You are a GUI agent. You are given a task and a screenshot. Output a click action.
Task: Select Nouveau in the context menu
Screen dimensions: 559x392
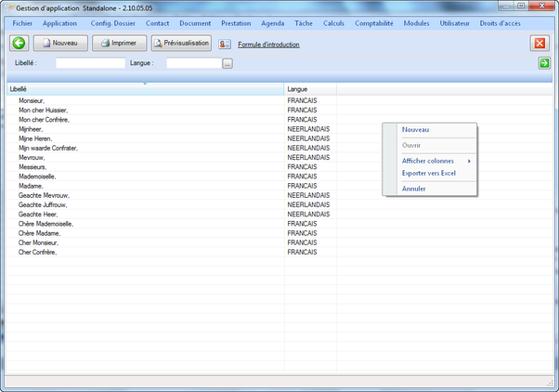(415, 130)
